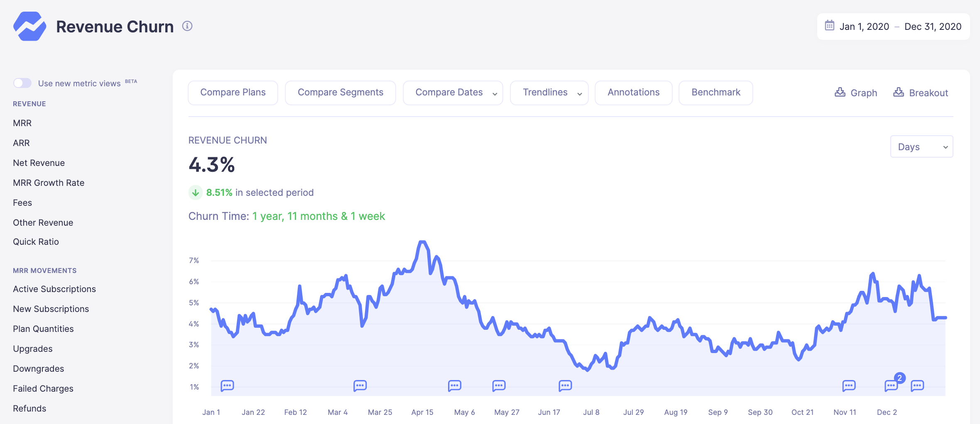Open annotation bubble with the 2 badge

[x=891, y=386]
